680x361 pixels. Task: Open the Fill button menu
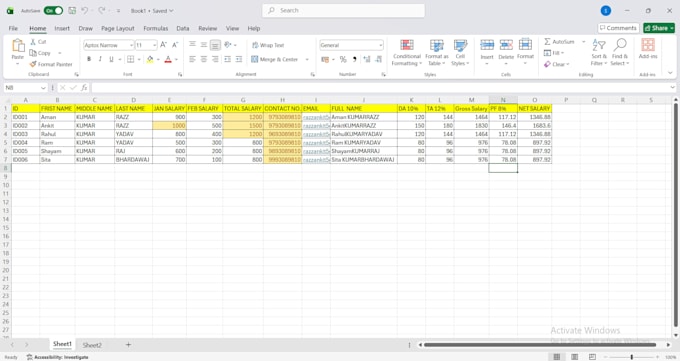point(554,53)
